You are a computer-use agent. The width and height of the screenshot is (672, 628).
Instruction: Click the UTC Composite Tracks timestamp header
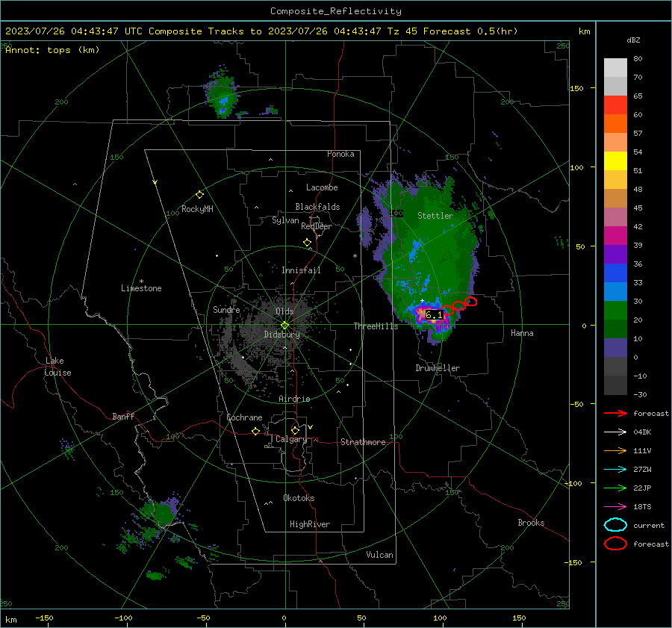pos(261,31)
